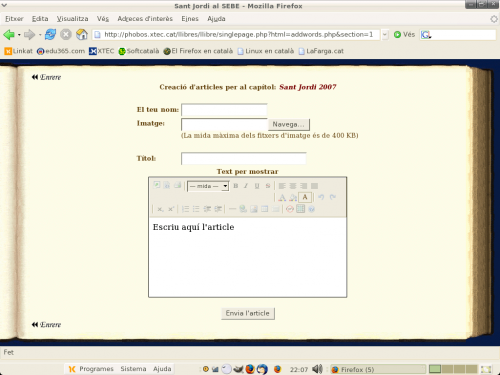Viewport: 500px width, 375px height.
Task: Reload the page with Firefox refresh icon
Action: (50, 34)
